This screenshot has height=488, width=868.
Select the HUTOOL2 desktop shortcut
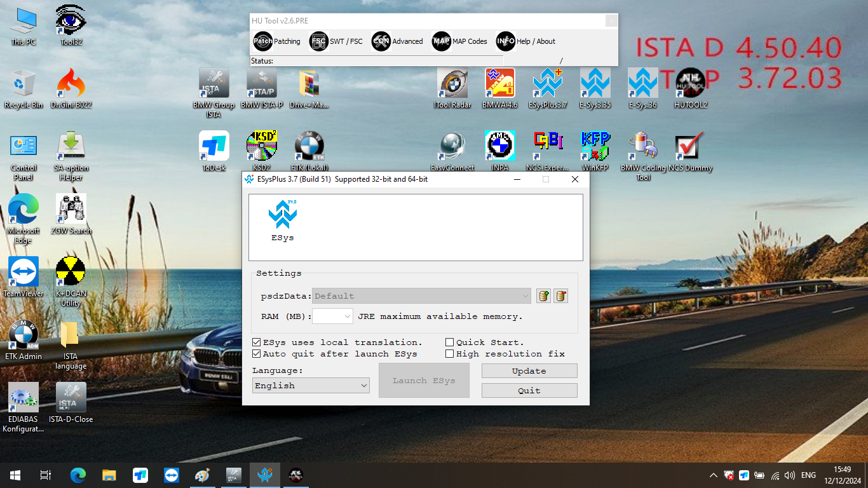[x=691, y=88]
